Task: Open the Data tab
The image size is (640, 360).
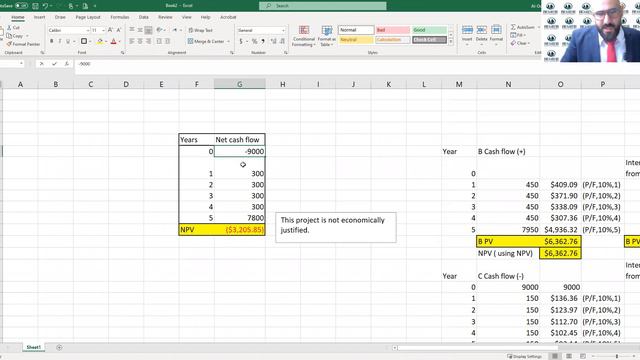Action: (x=144, y=17)
